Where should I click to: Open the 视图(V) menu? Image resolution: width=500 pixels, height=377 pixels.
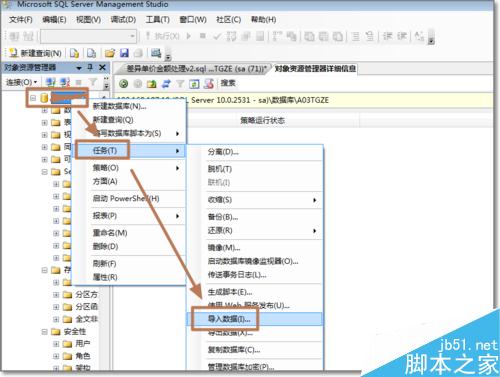point(88,20)
